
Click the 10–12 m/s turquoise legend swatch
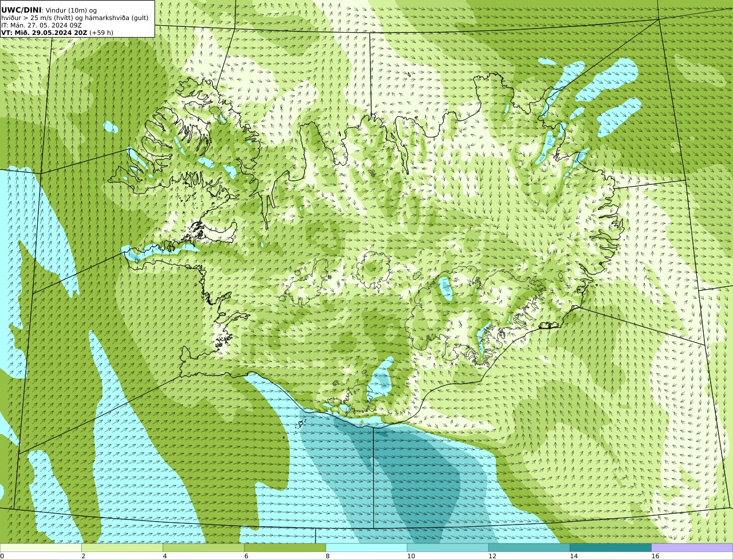(x=448, y=548)
